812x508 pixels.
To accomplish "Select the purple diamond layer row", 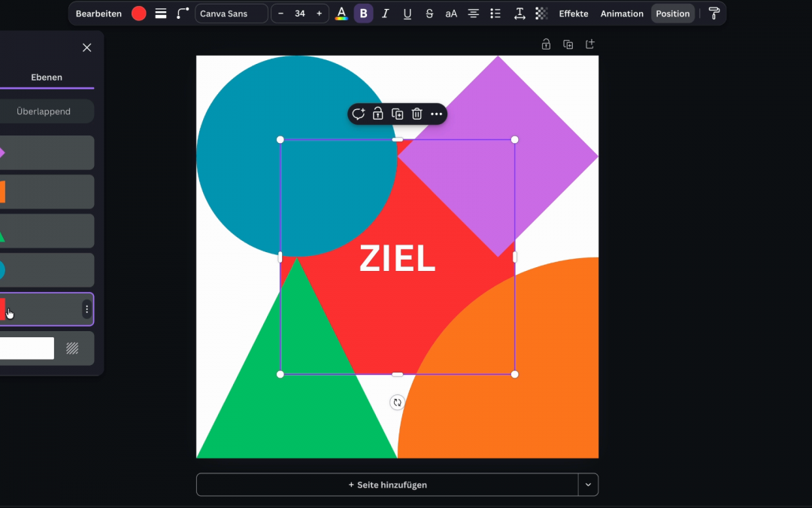I will pyautogui.click(x=47, y=153).
